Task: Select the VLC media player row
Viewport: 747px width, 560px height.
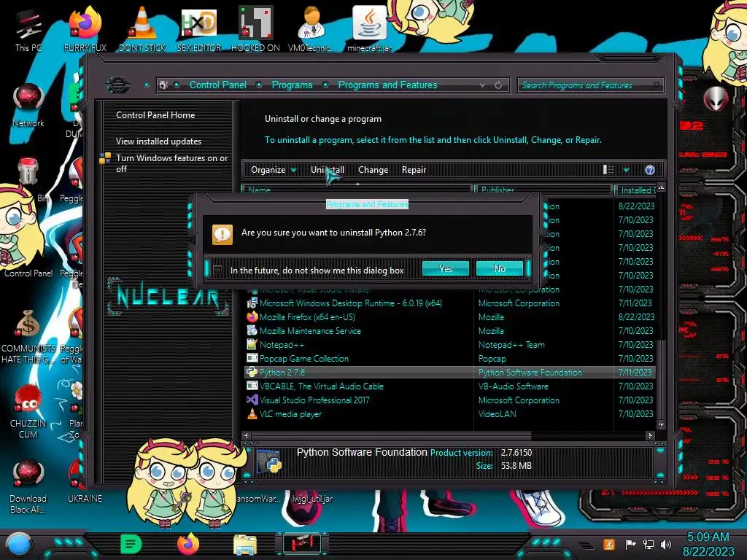Action: click(x=450, y=414)
